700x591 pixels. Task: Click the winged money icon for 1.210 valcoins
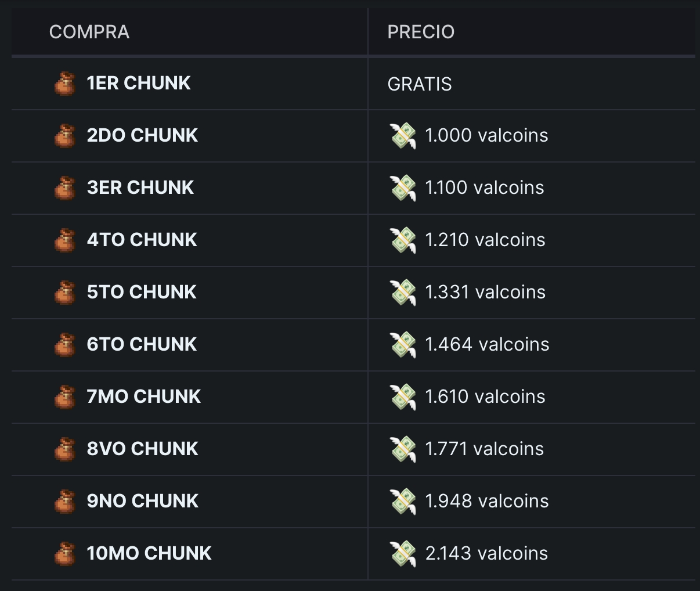[403, 240]
